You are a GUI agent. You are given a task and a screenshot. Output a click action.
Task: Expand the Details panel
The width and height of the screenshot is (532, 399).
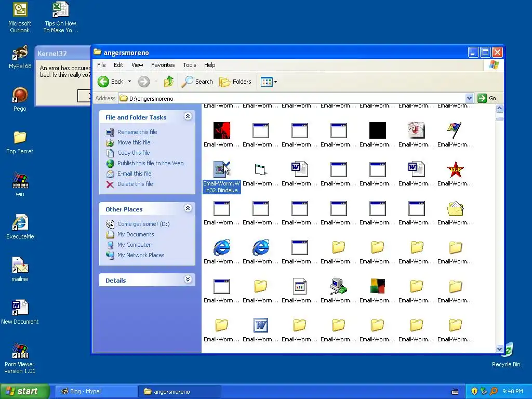[188, 279]
